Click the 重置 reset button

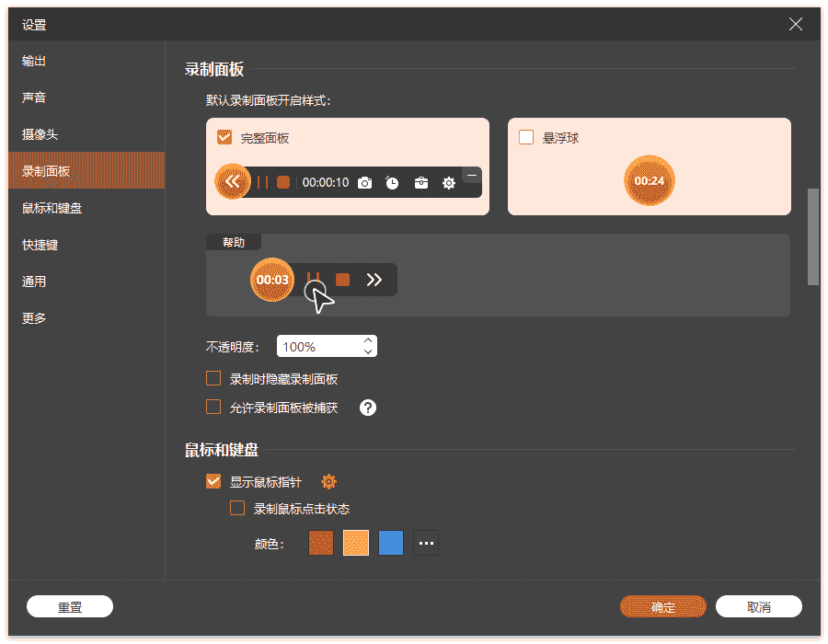(x=70, y=606)
